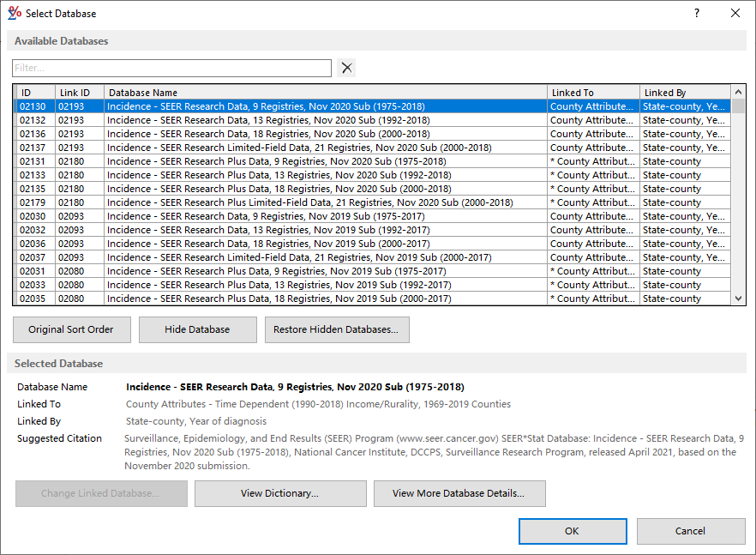Choose Limited-Field 21 Registries Nov 2019 database
756x555 pixels.
click(x=299, y=257)
